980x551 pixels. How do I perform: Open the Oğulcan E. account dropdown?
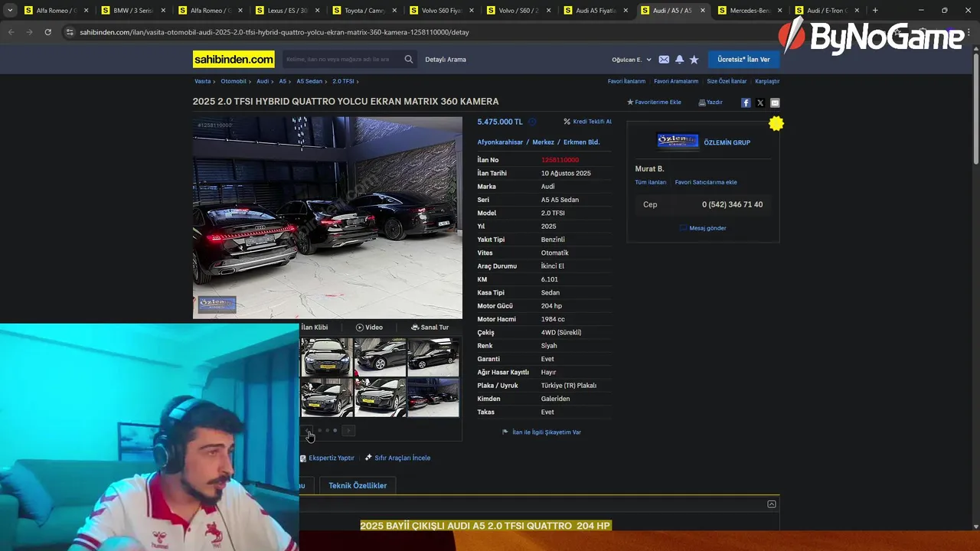[x=632, y=60]
